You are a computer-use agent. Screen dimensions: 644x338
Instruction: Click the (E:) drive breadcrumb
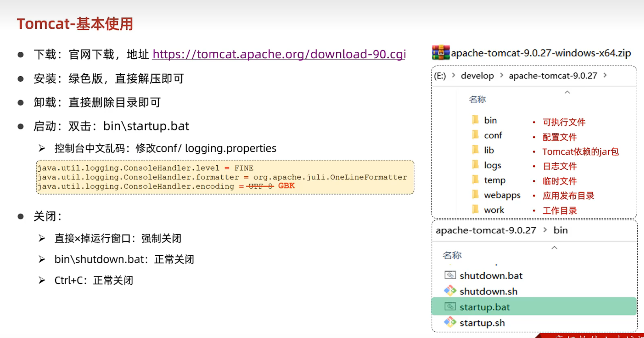pos(440,76)
